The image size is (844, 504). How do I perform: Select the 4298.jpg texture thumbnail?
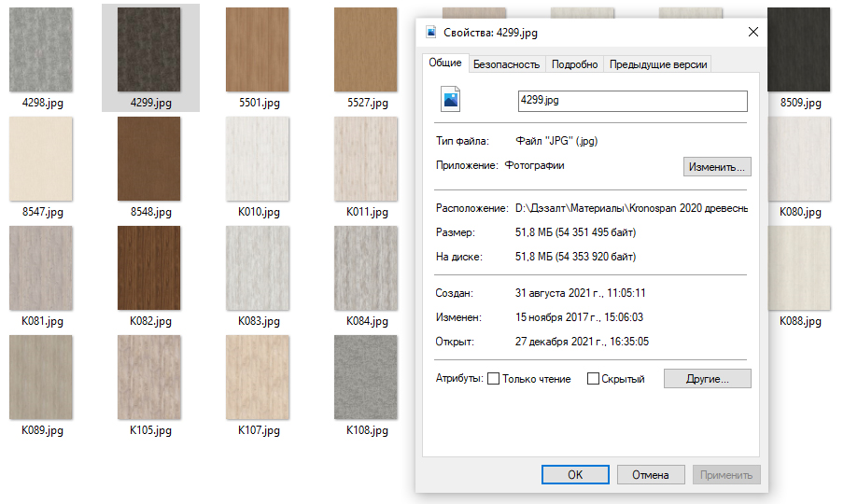coord(41,50)
